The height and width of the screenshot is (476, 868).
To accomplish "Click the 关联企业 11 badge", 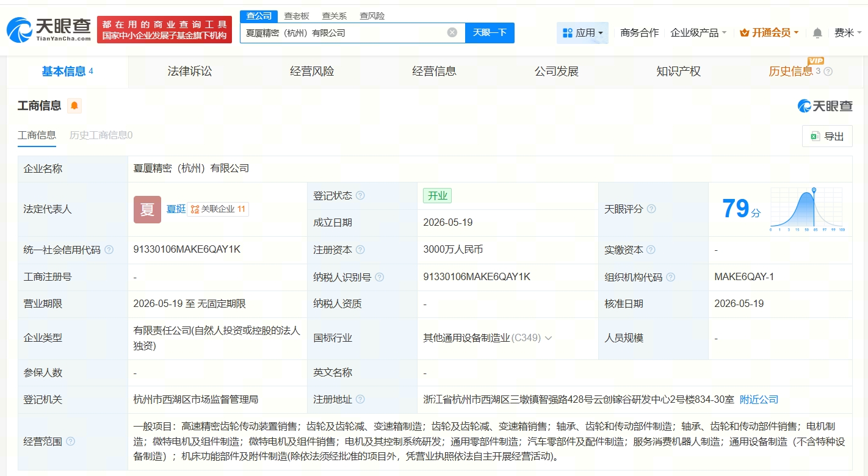I will (218, 209).
